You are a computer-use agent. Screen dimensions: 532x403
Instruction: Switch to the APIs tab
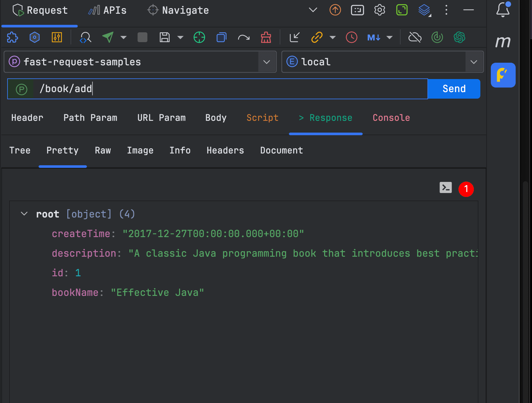click(108, 10)
